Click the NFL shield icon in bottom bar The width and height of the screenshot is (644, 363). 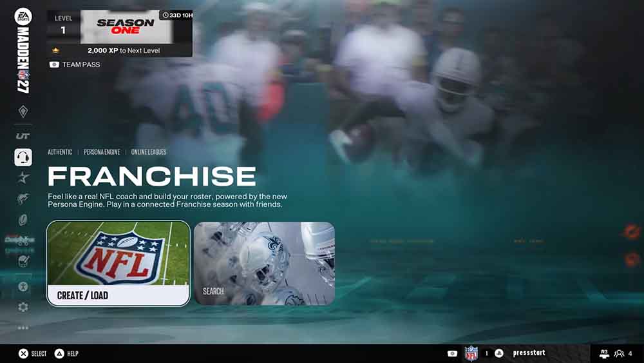click(x=471, y=353)
